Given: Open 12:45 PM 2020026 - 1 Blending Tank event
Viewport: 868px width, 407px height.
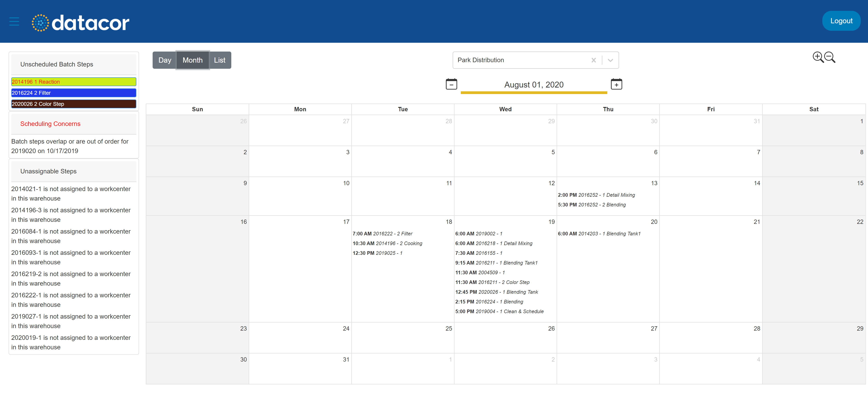Looking at the screenshot, I should click(496, 292).
